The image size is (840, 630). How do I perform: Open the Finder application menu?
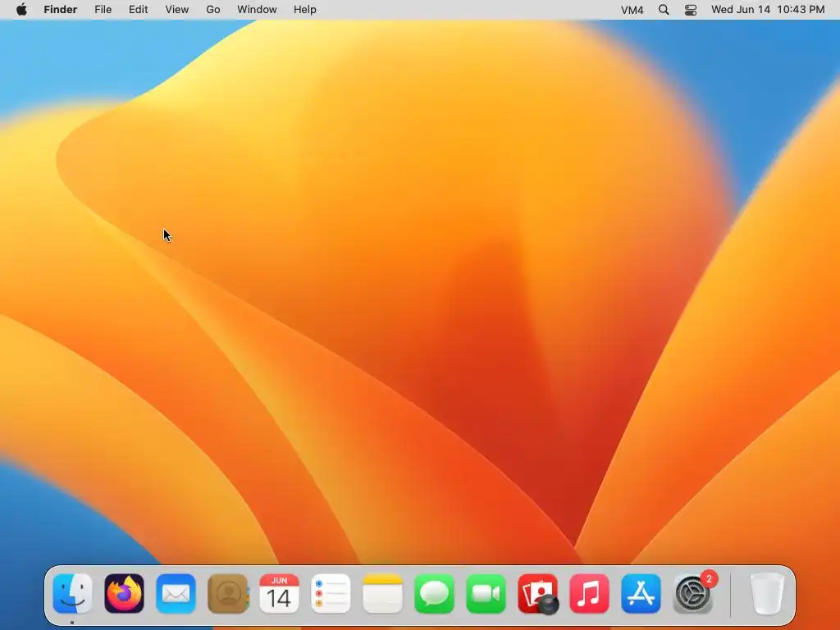tap(61, 10)
